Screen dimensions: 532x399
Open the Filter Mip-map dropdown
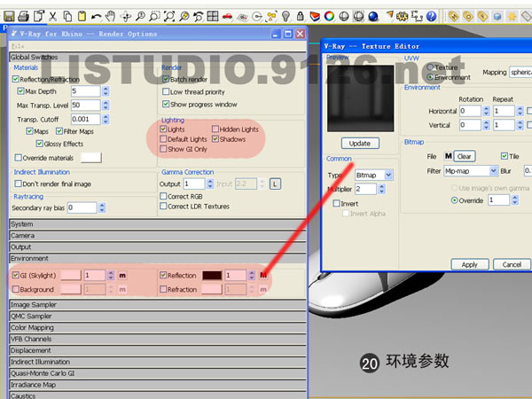(471, 171)
